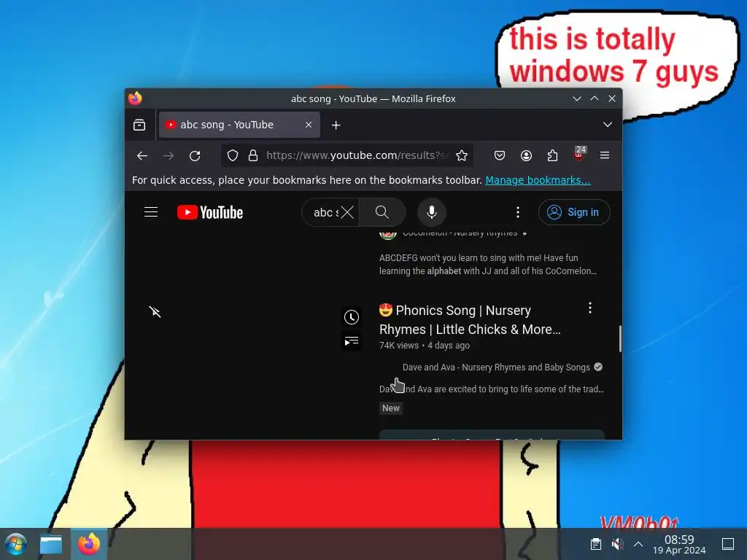Click the Sign in button
Image resolution: width=747 pixels, height=560 pixels.
coord(574,212)
